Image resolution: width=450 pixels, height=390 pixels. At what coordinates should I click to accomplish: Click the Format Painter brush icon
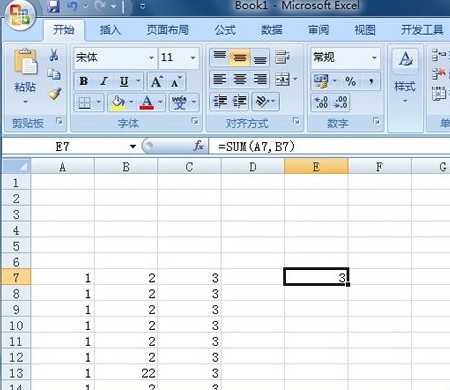click(54, 94)
